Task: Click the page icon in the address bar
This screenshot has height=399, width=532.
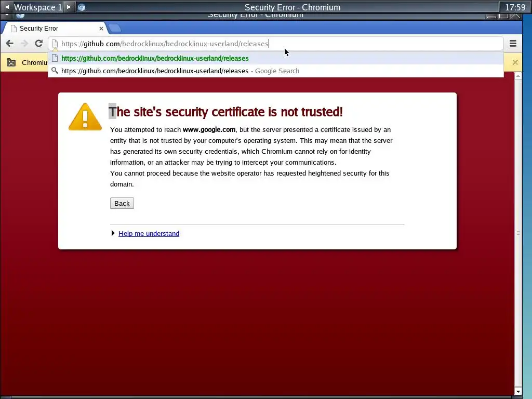Action: coord(55,44)
